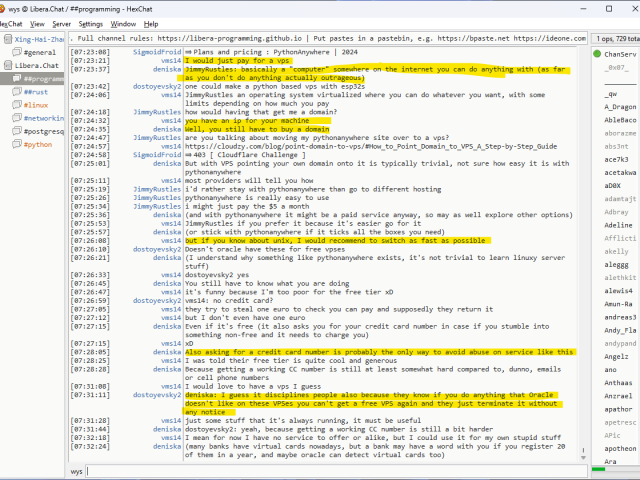
Task: Click the message input field
Action: coord(340,470)
